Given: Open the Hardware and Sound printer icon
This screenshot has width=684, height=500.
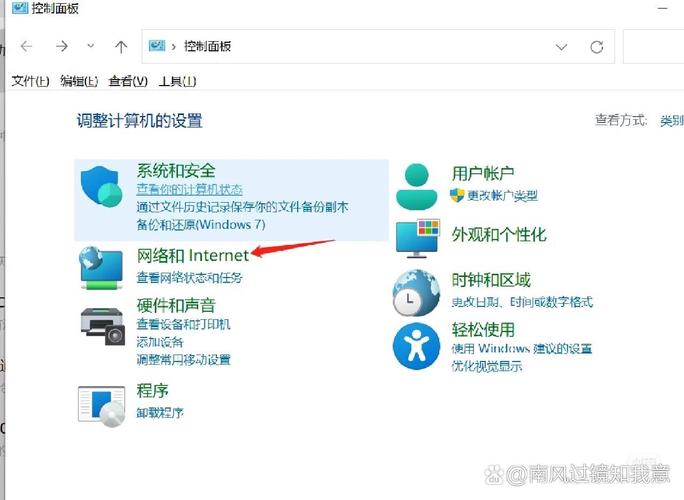Looking at the screenshot, I should click(x=103, y=327).
